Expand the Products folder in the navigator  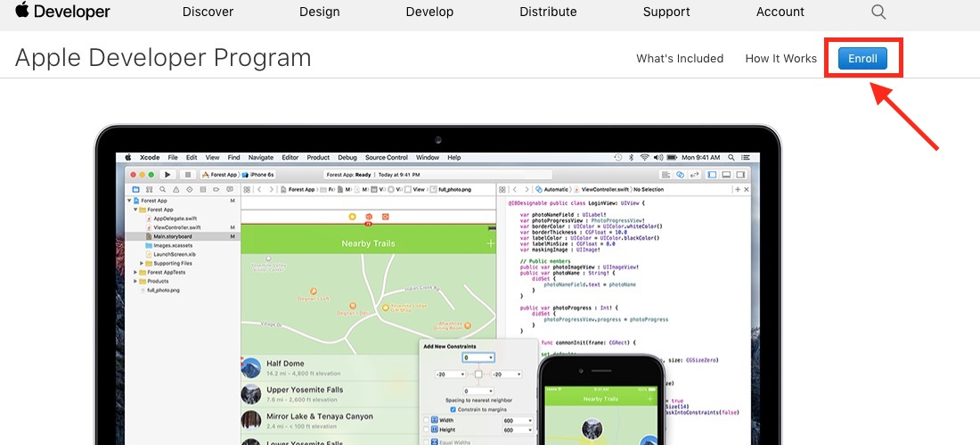(135, 281)
